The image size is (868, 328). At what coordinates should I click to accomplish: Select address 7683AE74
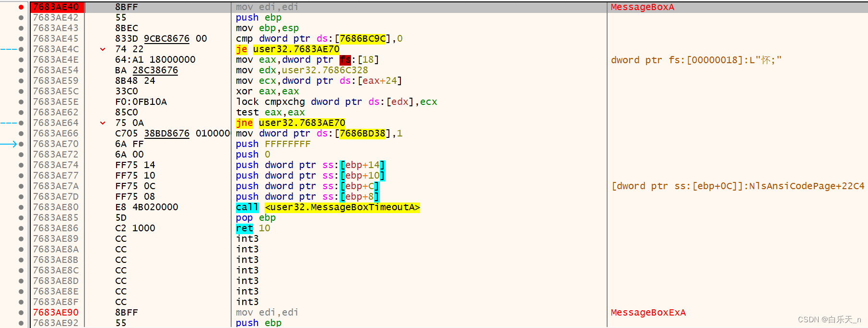tap(56, 165)
